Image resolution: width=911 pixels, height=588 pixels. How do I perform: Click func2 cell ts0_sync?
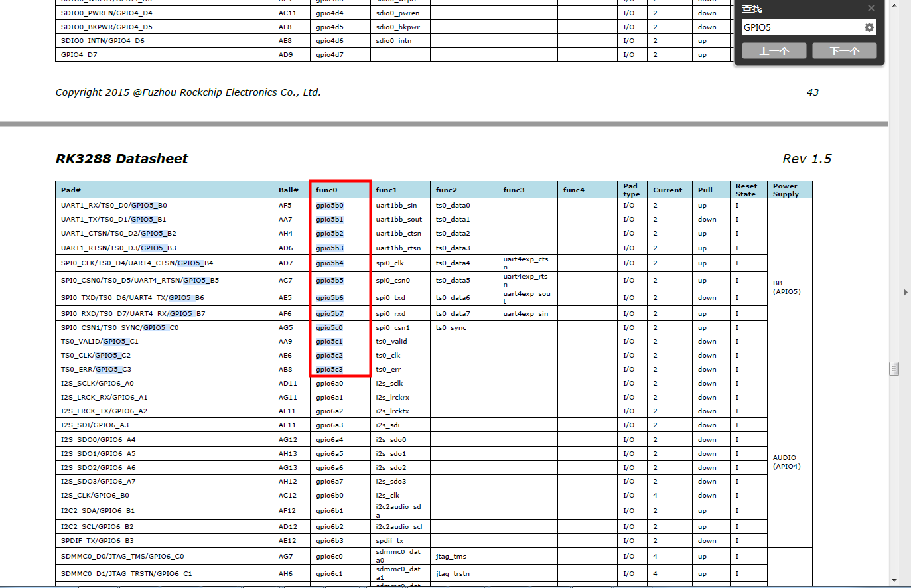point(451,328)
